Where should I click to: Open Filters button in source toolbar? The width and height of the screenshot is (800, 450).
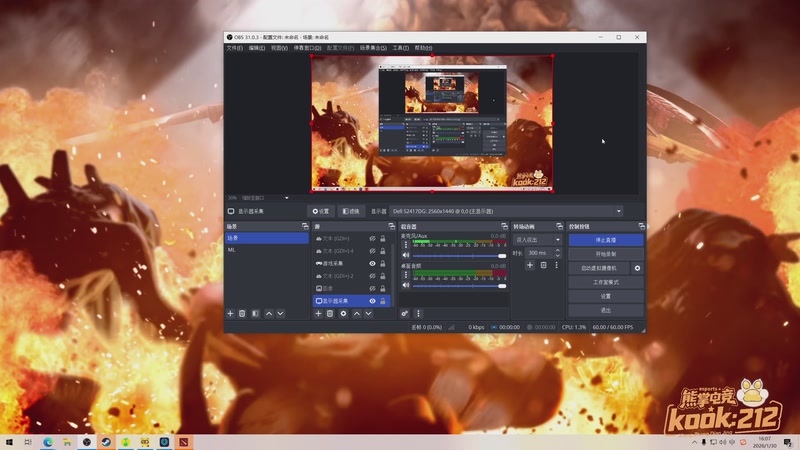click(351, 211)
